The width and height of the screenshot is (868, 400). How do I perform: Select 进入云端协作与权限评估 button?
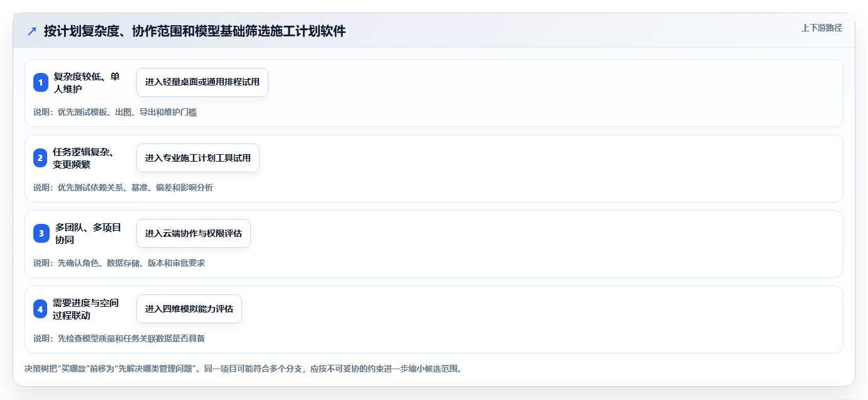pyautogui.click(x=194, y=233)
